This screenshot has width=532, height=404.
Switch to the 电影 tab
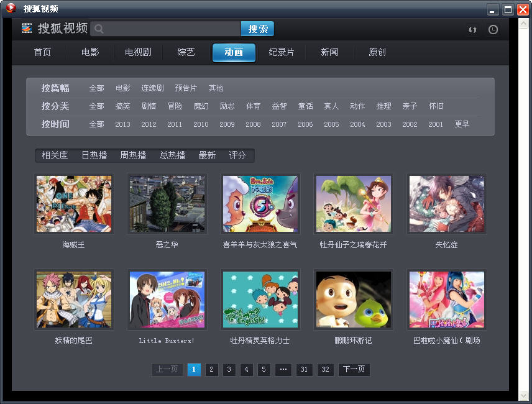coord(90,52)
